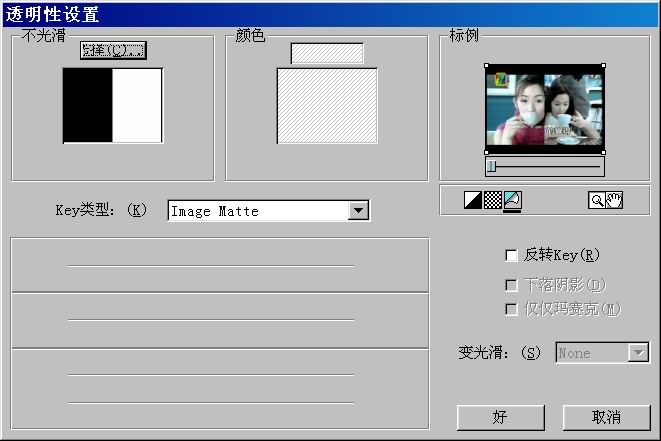Toggle the 仅仅玛赛克(M) checkbox
Screen dimensions: 661x441
(511, 309)
